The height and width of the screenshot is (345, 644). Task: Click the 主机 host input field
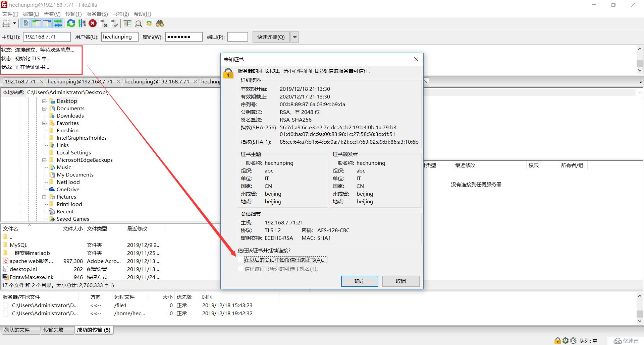pyautogui.click(x=47, y=37)
